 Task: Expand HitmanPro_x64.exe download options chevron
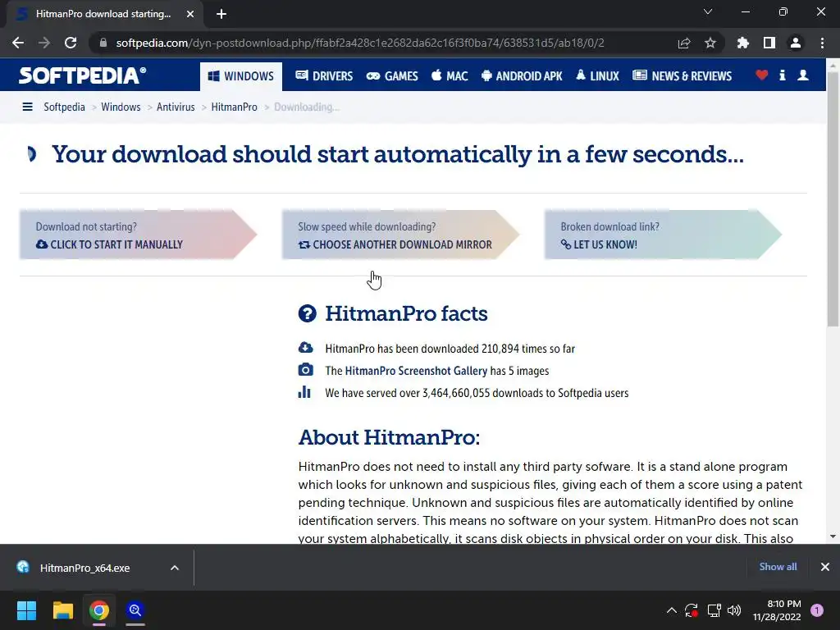175,568
